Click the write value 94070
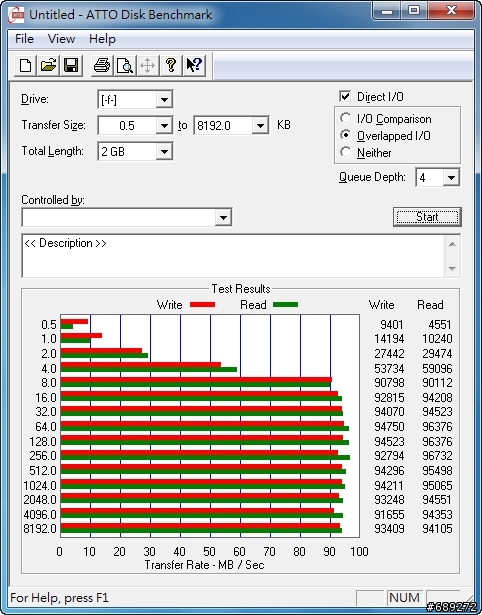The width and height of the screenshot is (482, 615). tap(389, 412)
